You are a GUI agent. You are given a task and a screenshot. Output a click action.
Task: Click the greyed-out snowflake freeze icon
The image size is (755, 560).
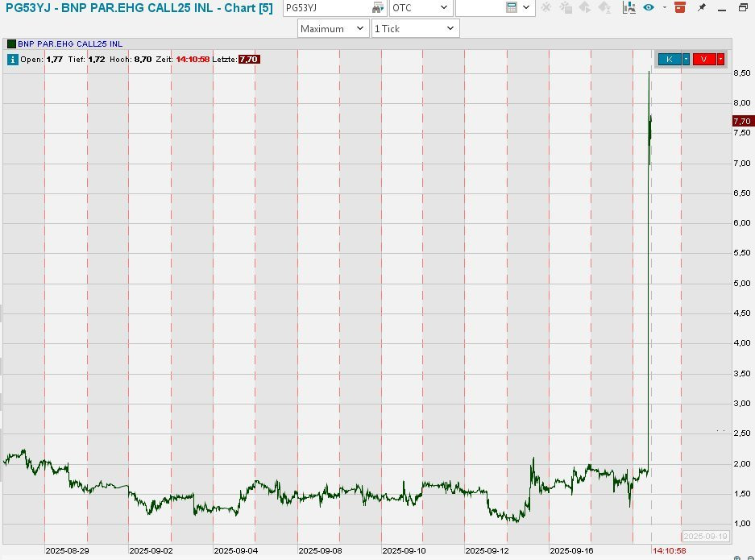[547, 8]
